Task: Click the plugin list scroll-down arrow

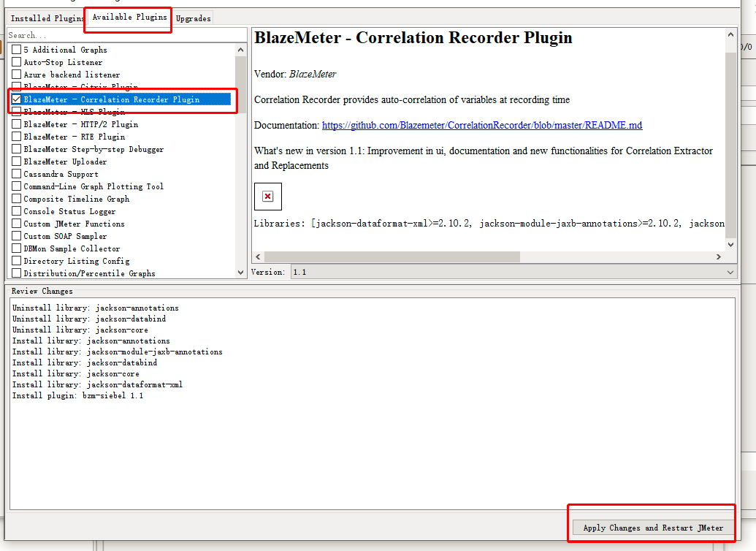Action: click(x=240, y=273)
